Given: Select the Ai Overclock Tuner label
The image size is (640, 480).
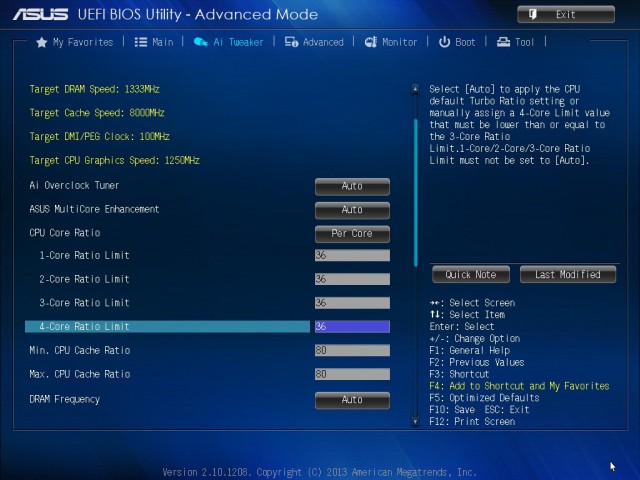Looking at the screenshot, I should 74,185.
